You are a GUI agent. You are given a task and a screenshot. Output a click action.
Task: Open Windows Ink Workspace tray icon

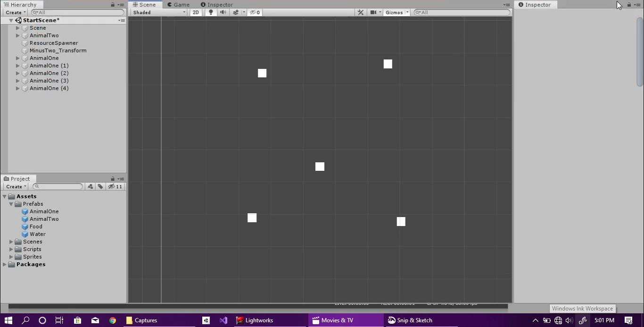[x=583, y=320]
